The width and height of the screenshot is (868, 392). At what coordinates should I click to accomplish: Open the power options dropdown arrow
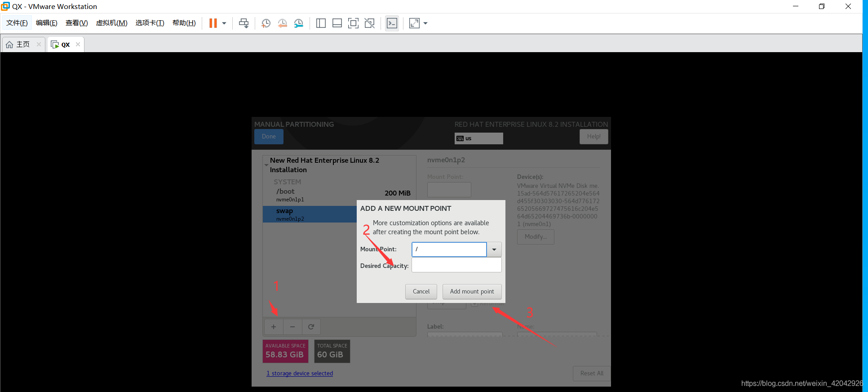tap(224, 23)
